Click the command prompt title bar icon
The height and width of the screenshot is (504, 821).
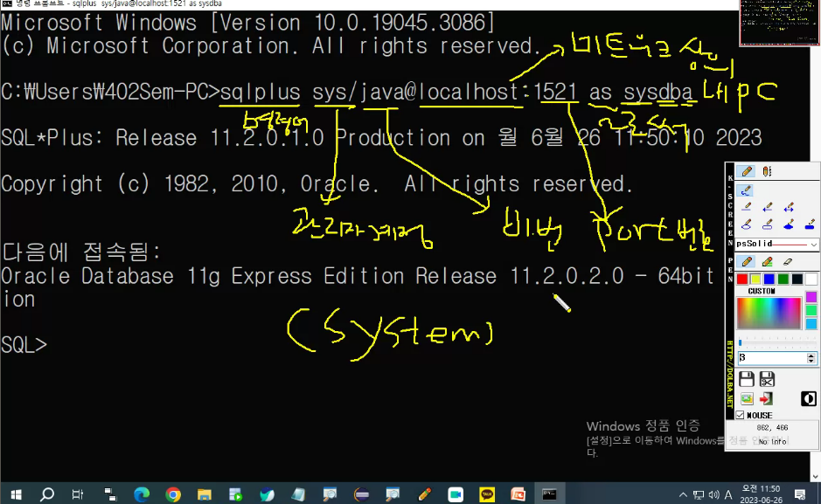[7, 3]
